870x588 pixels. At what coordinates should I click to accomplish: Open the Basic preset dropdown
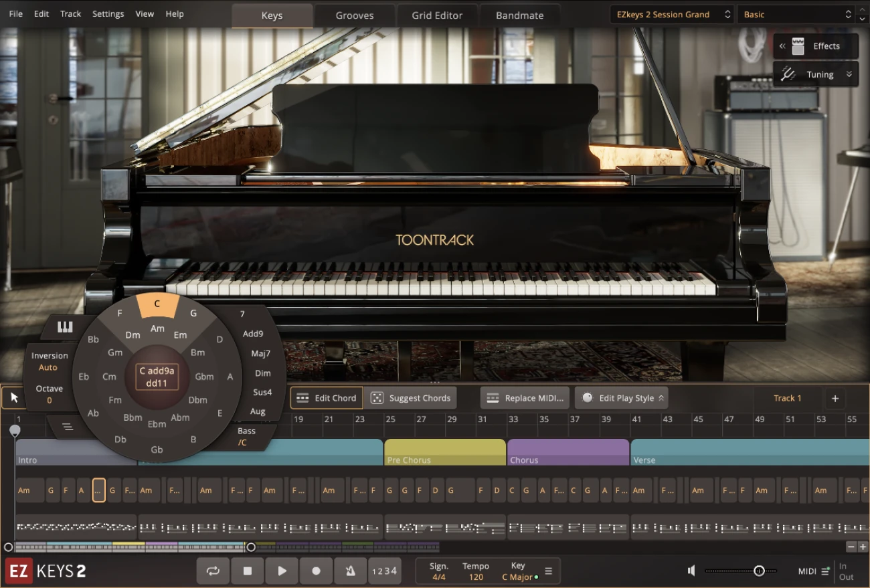[796, 15]
